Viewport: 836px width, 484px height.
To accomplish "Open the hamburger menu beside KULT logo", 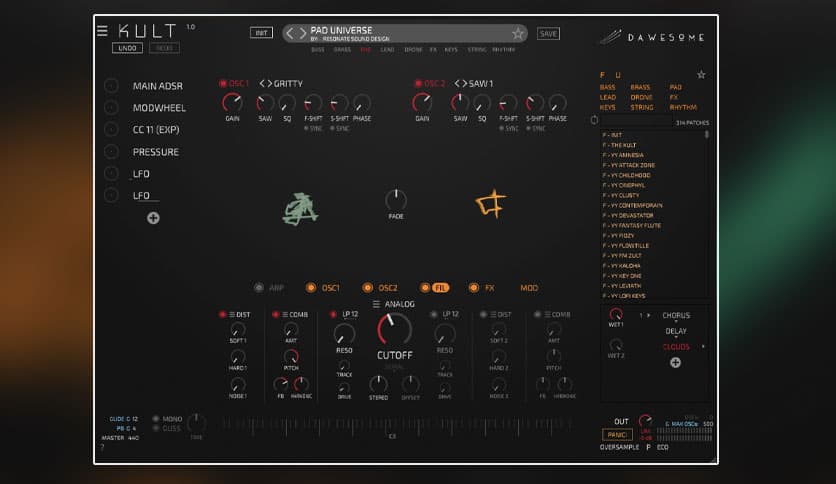I will click(102, 30).
